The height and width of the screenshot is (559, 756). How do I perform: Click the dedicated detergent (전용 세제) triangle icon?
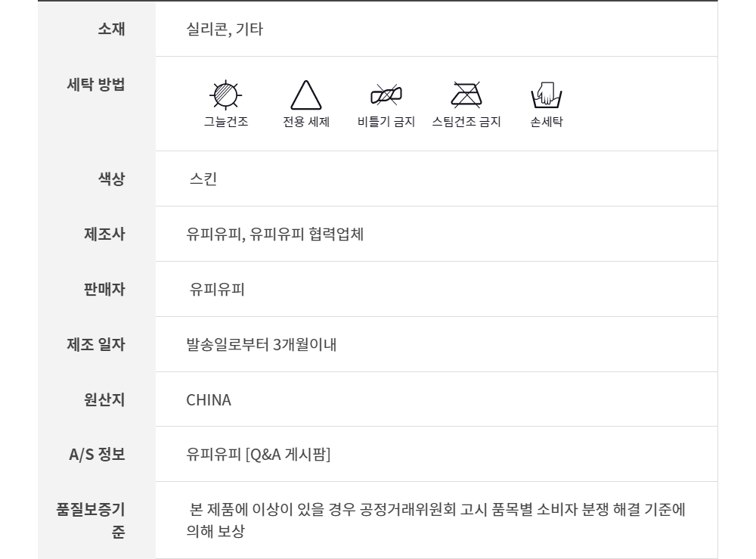tap(306, 96)
